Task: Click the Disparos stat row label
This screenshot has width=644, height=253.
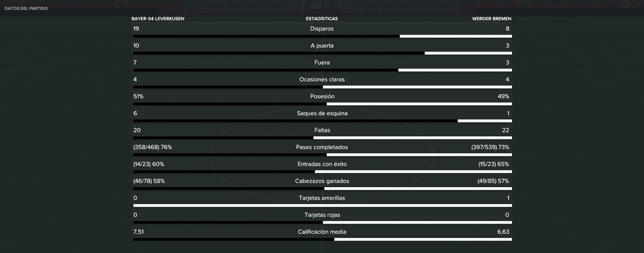Action: point(322,29)
